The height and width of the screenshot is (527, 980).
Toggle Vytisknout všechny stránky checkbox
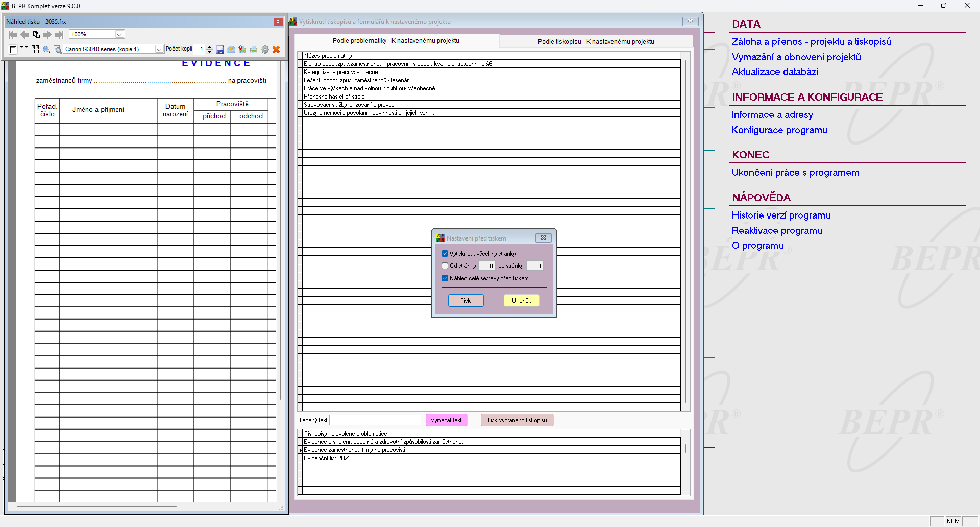click(x=445, y=254)
